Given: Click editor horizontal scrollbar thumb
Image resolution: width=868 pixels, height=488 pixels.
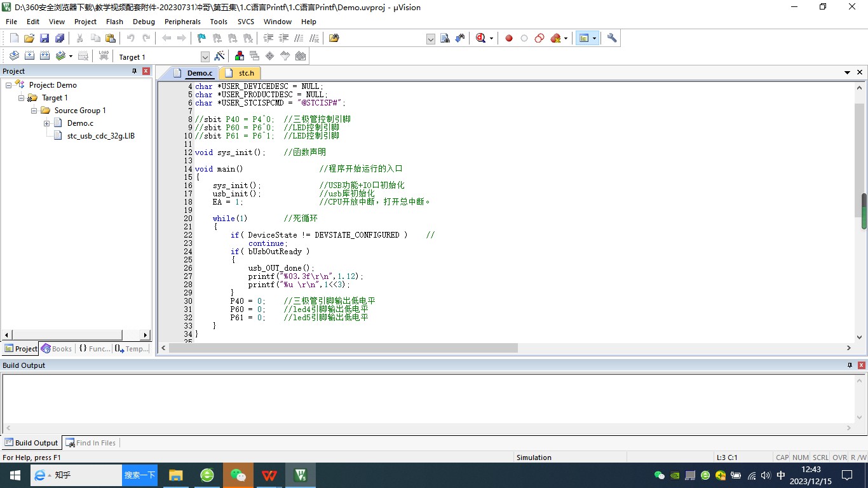Looking at the screenshot, I should click(x=343, y=348).
